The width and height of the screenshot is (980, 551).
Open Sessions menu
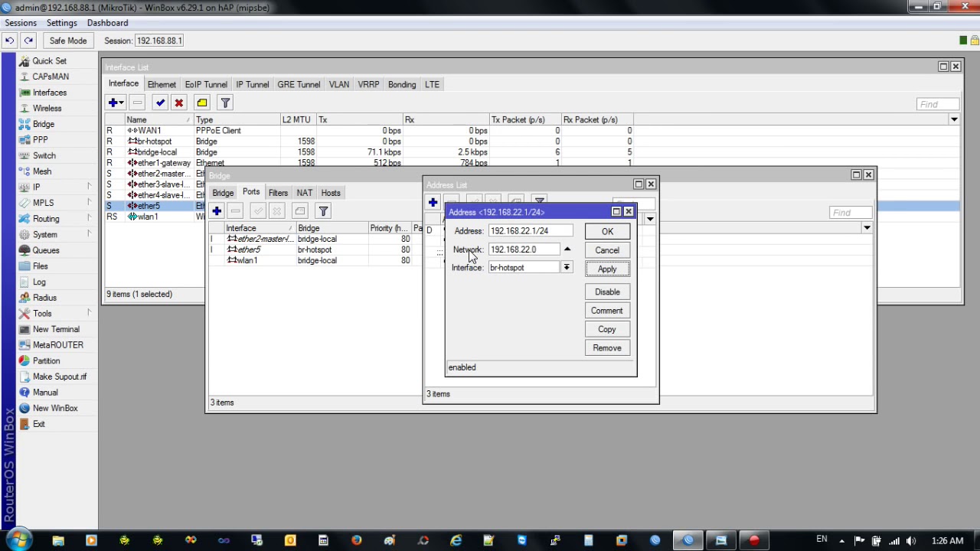(x=21, y=23)
